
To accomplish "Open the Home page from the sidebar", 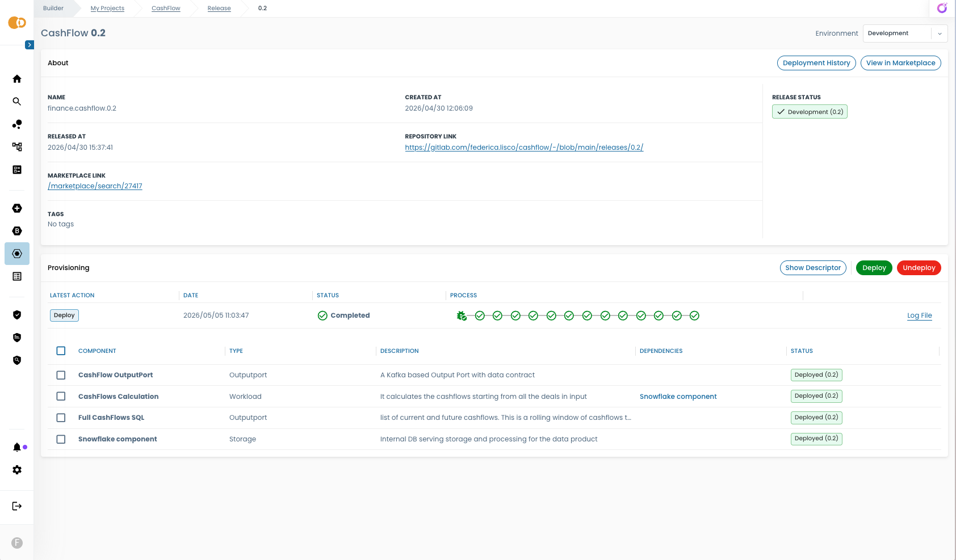I will coord(17,79).
